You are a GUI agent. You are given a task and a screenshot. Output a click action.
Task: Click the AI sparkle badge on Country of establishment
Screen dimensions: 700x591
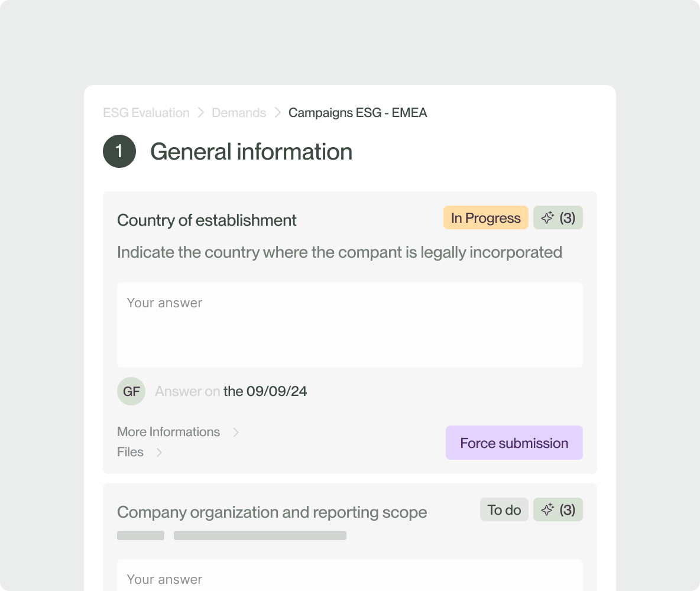tap(558, 218)
